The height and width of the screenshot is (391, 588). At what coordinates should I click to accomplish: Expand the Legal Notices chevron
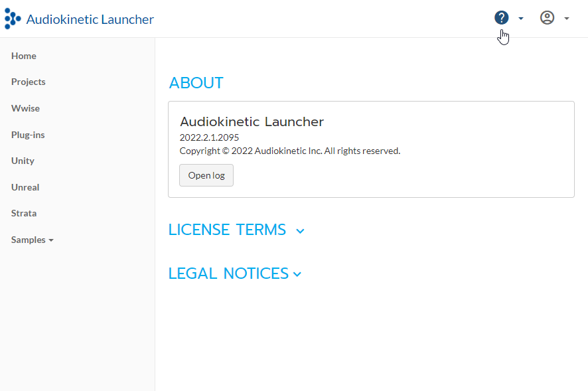click(x=297, y=274)
